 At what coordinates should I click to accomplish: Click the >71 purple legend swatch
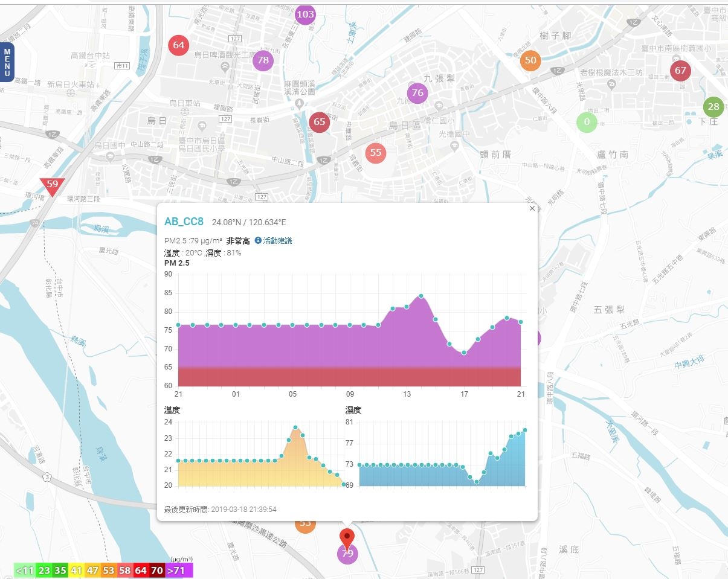(179, 570)
